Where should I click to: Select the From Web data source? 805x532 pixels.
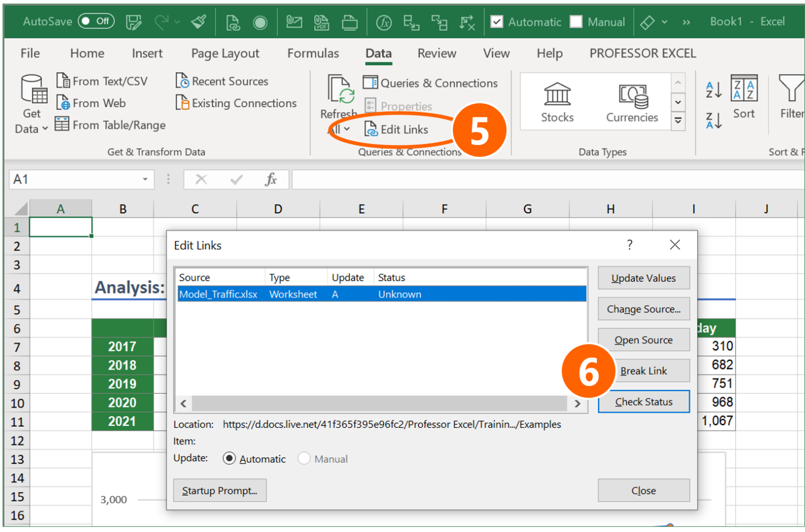point(92,103)
